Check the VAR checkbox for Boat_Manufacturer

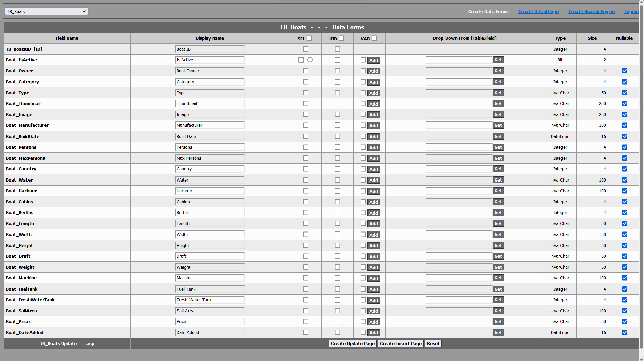tap(363, 125)
